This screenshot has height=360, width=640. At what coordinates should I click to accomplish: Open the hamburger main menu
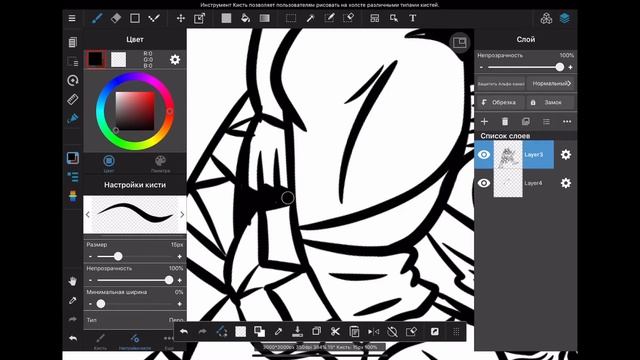point(72,18)
